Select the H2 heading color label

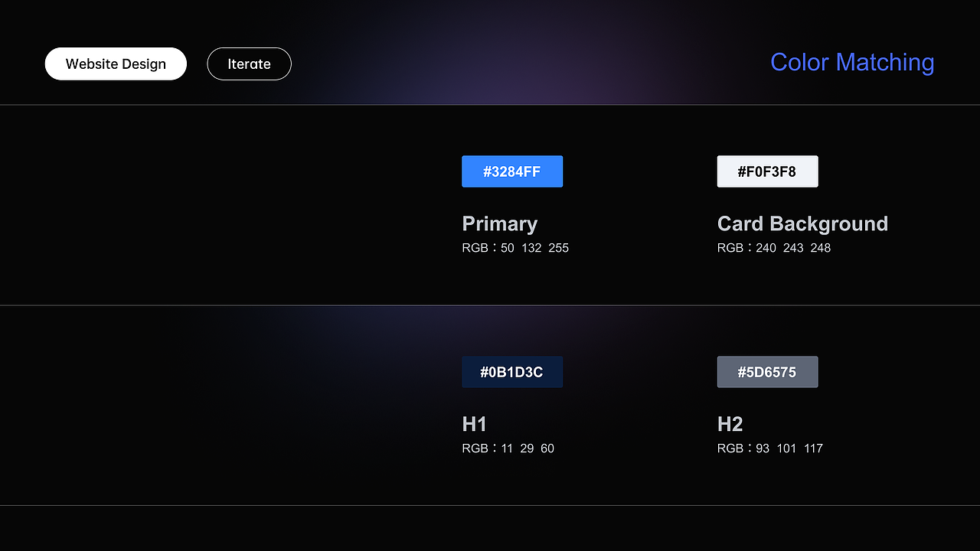[x=730, y=424]
